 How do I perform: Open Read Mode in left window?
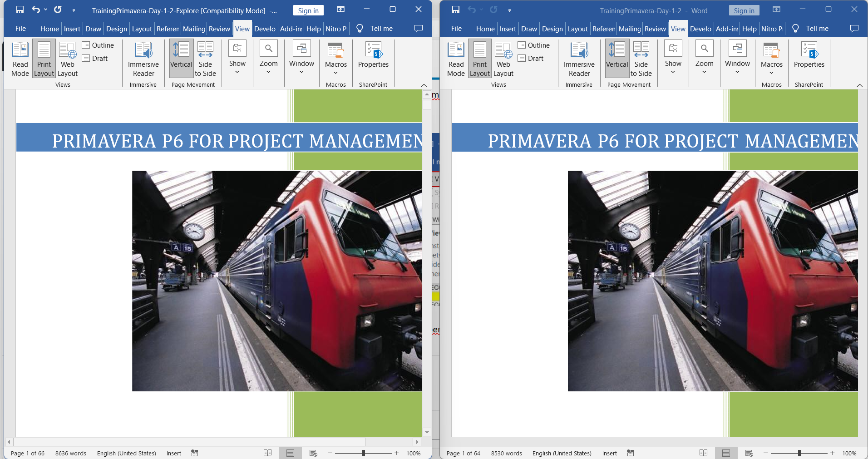coord(20,59)
